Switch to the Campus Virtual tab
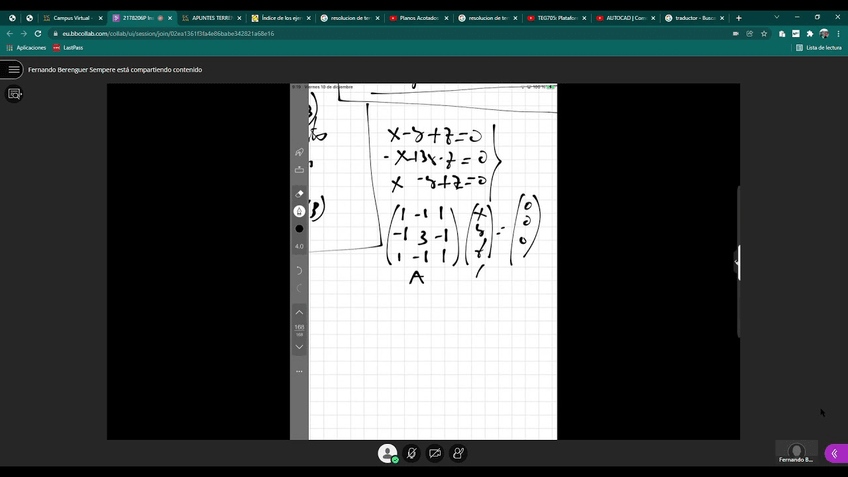 pos(72,18)
